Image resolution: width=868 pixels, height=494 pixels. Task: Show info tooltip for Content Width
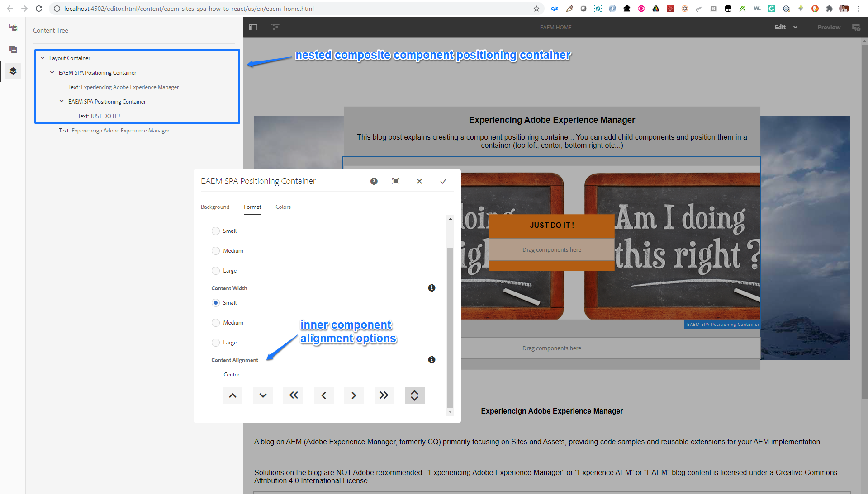[x=432, y=288]
